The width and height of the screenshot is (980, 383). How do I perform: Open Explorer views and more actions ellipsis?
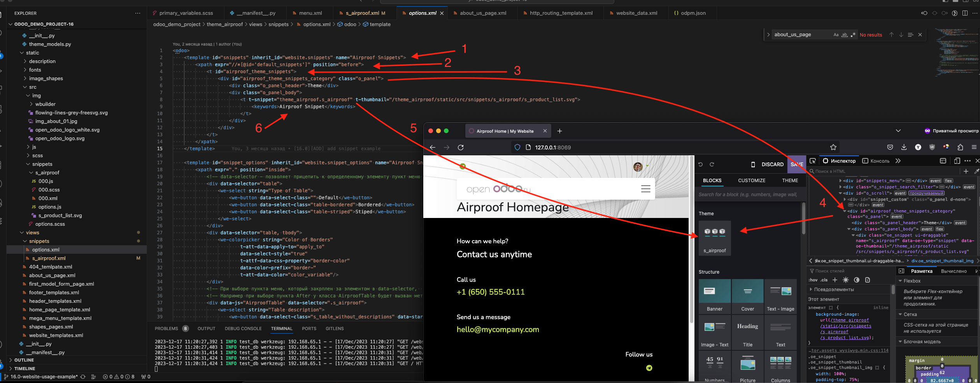(138, 13)
